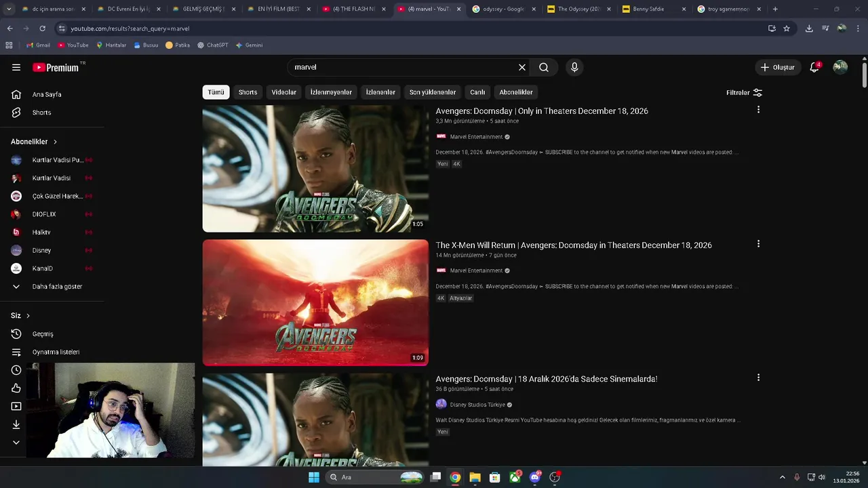The width and height of the screenshot is (868, 488).
Task: Show hidden system tray icons
Action: (x=782, y=477)
